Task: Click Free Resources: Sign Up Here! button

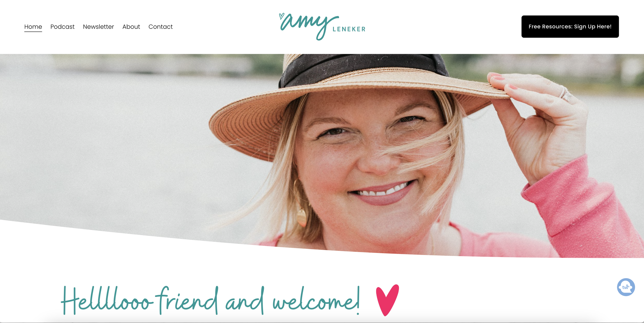Action: pos(570,27)
